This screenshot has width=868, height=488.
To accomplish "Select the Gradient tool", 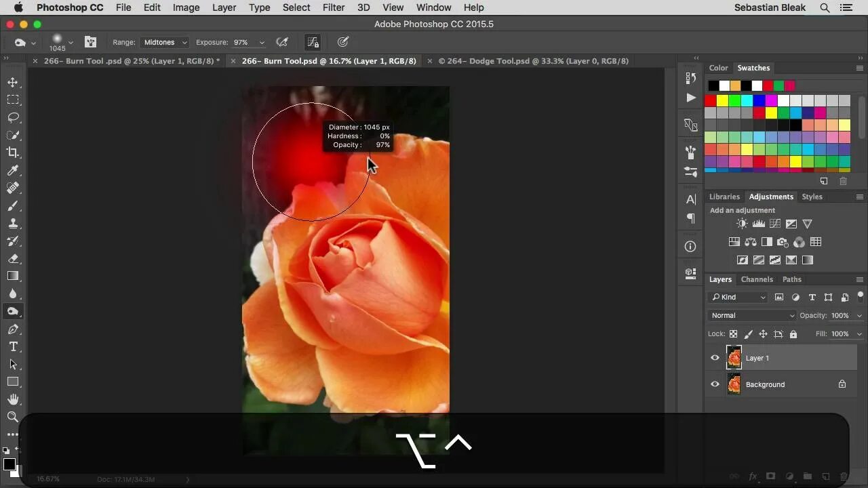I will [13, 276].
